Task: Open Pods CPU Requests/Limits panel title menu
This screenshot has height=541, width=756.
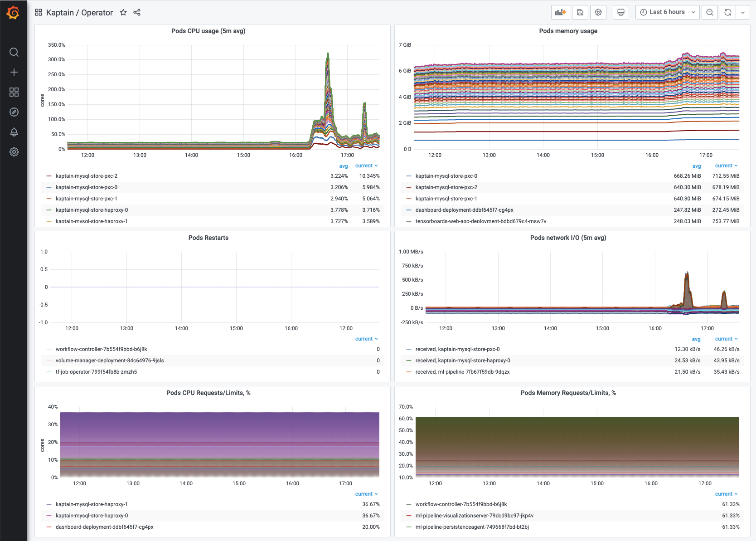Action: pos(208,393)
